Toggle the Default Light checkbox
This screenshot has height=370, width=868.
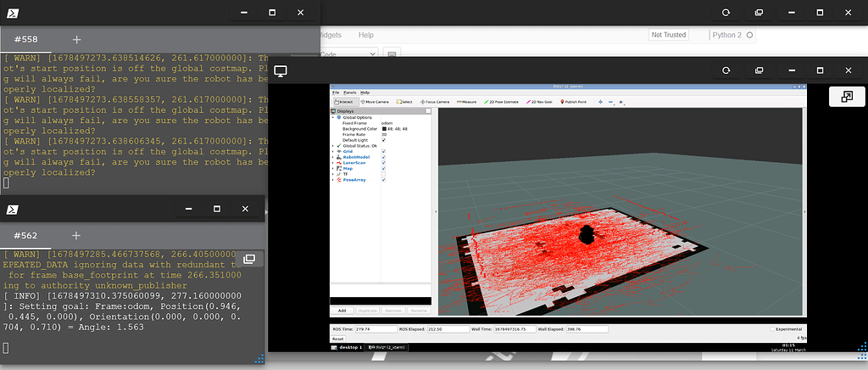tap(384, 140)
